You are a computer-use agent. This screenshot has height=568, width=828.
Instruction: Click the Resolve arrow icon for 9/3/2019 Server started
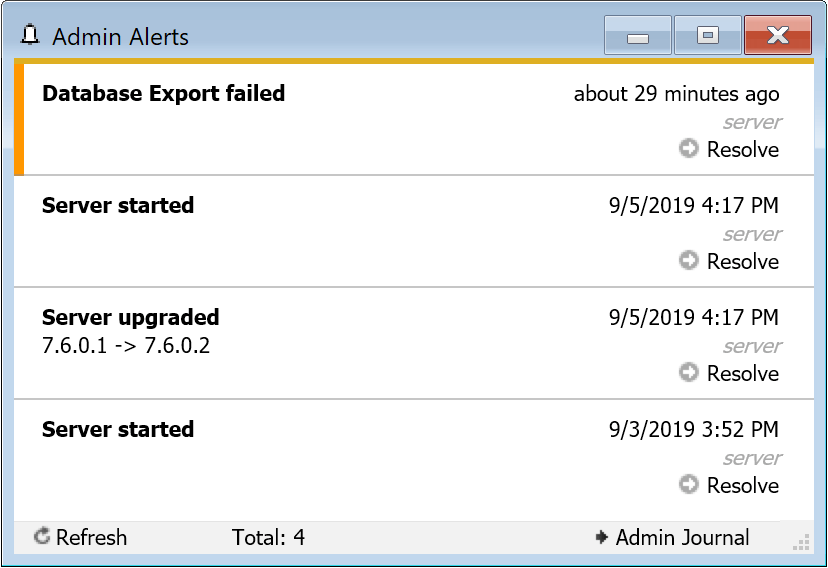pyautogui.click(x=688, y=485)
